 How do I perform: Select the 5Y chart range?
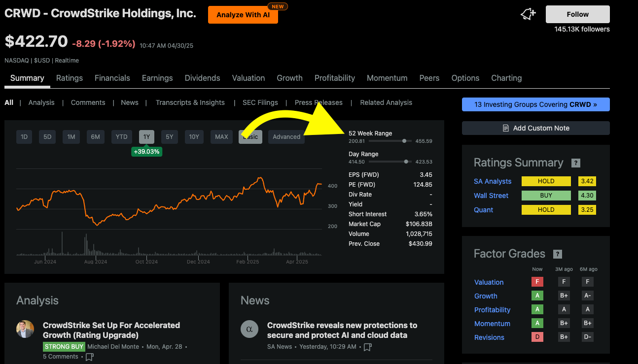(169, 137)
